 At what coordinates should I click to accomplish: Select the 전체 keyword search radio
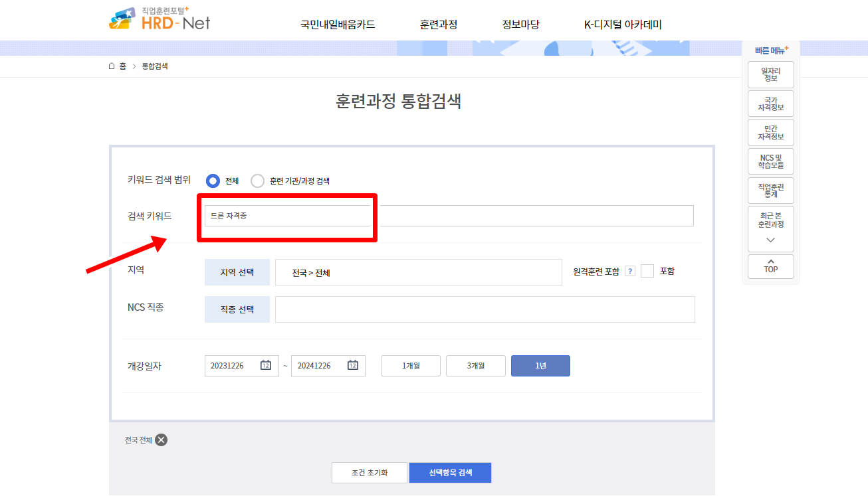[x=212, y=181]
